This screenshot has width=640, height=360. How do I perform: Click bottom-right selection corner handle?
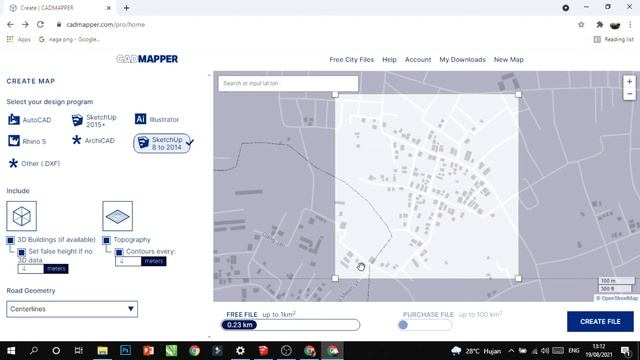coord(518,278)
